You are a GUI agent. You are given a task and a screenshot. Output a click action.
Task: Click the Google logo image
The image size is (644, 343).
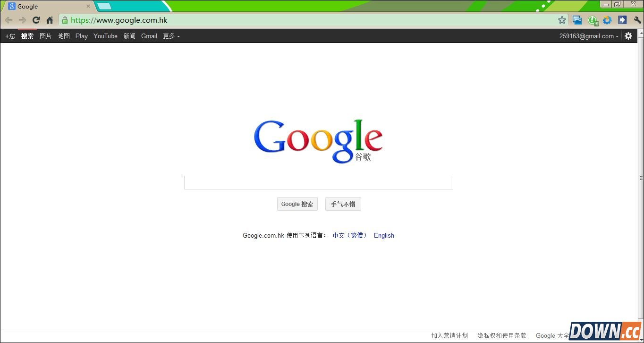pyautogui.click(x=318, y=141)
